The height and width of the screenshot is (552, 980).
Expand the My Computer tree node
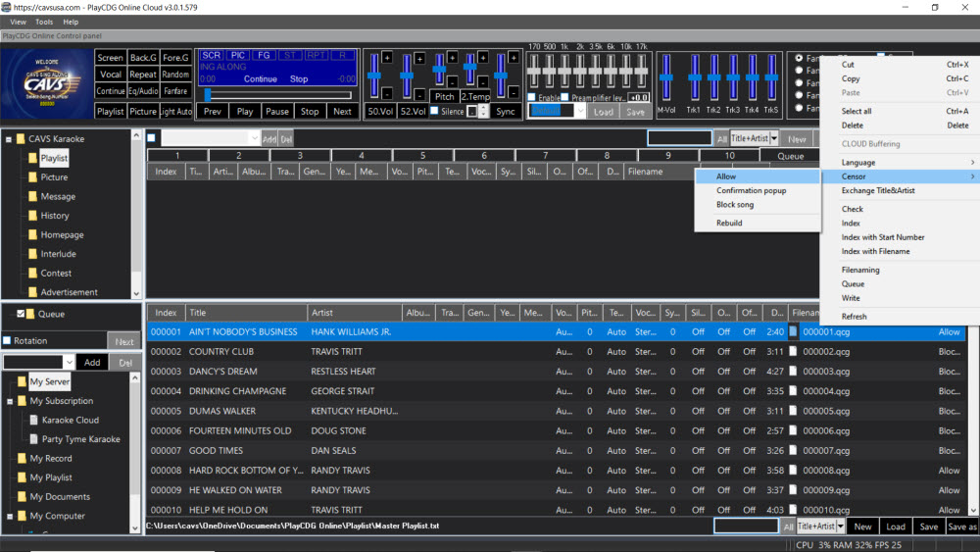click(x=10, y=517)
